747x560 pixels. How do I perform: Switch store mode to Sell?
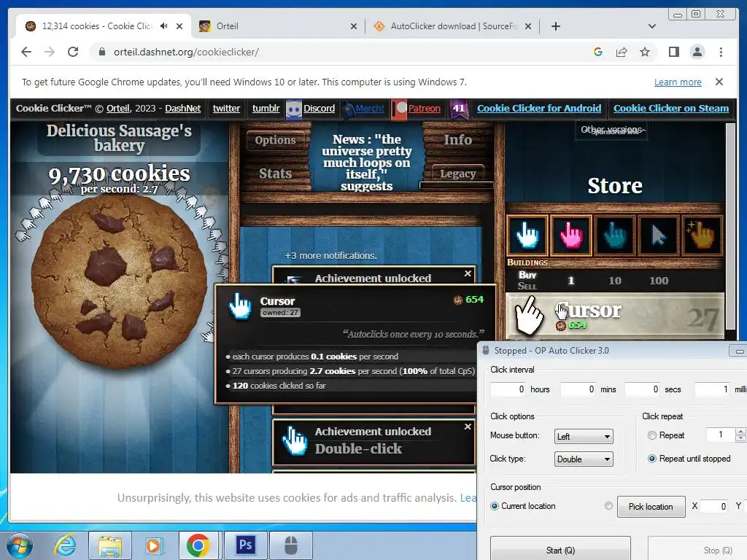click(x=527, y=286)
